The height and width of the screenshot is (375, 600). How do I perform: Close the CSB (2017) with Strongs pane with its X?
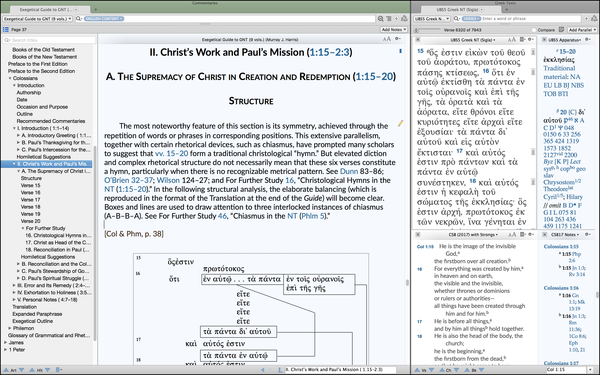point(418,234)
